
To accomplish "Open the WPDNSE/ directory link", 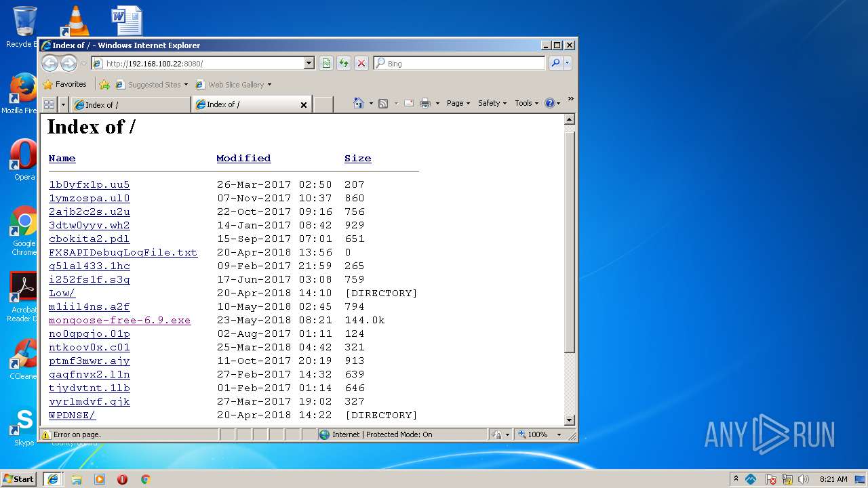I will click(72, 415).
